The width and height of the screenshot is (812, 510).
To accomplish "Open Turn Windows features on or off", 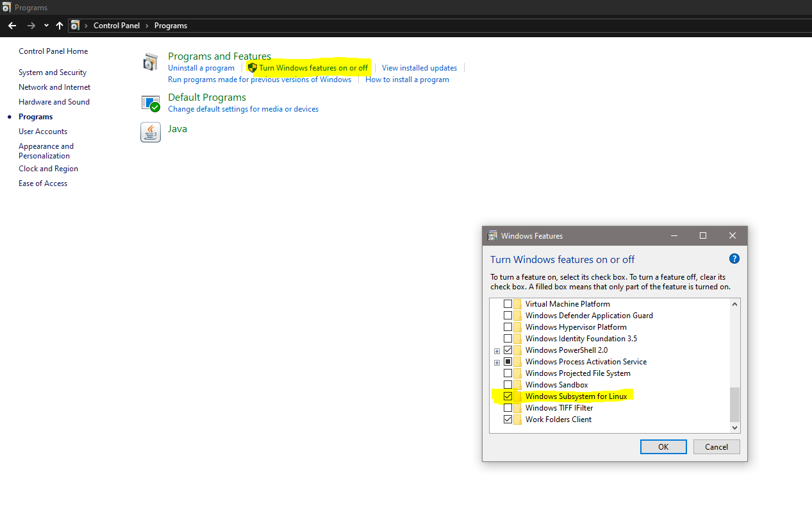I will (x=313, y=68).
